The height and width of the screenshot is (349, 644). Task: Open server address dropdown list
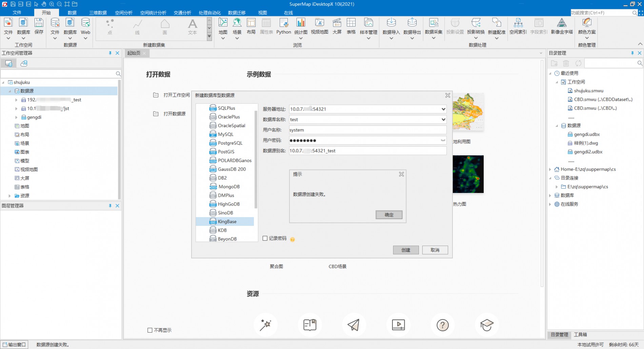pos(443,109)
